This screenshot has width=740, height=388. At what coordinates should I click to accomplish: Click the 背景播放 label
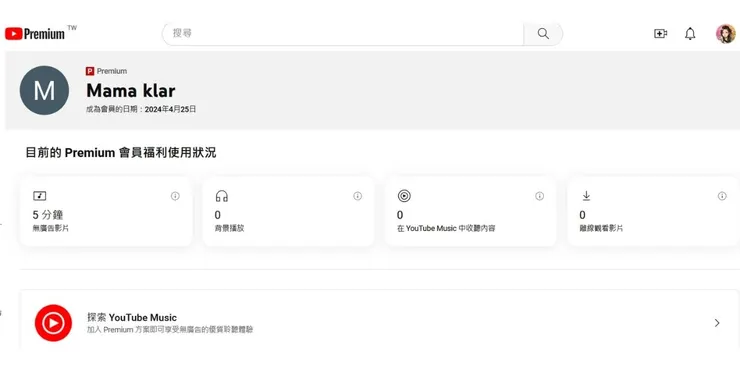point(229,228)
